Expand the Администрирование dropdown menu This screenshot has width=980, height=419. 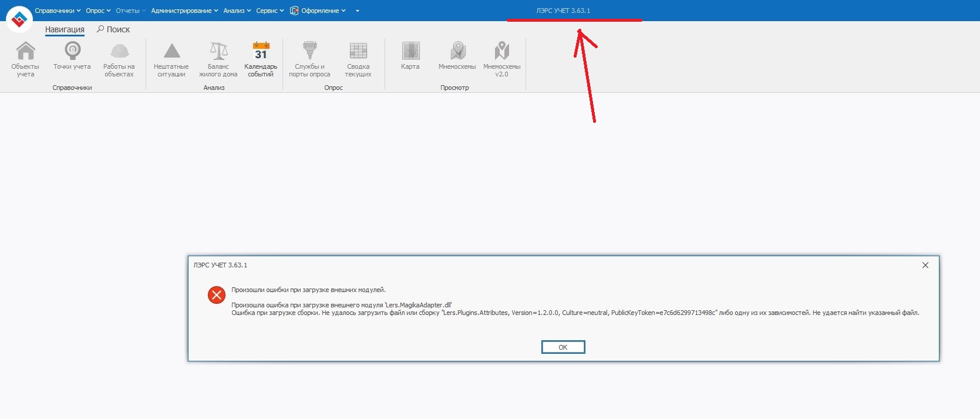[184, 11]
